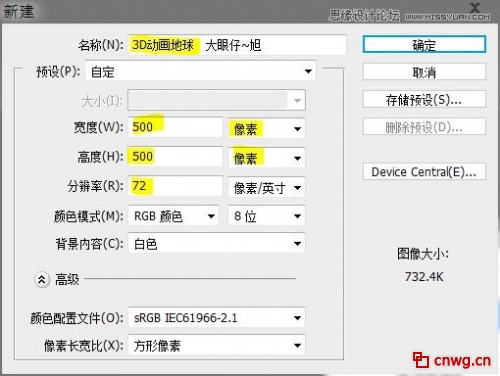The height and width of the screenshot is (376, 500).
Task: Click the 名称 name text field
Action: coord(237,45)
